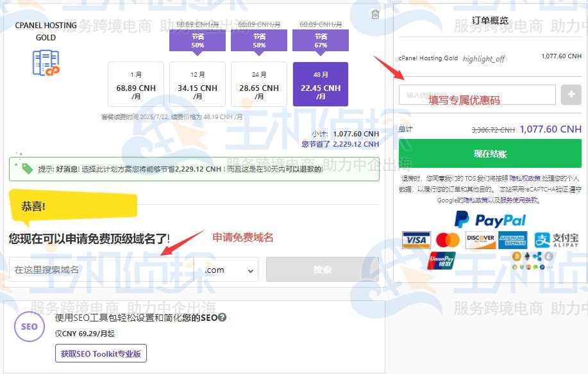Click the UnionPay 银联 logo
The height and width of the screenshot is (374, 588).
coord(441,261)
